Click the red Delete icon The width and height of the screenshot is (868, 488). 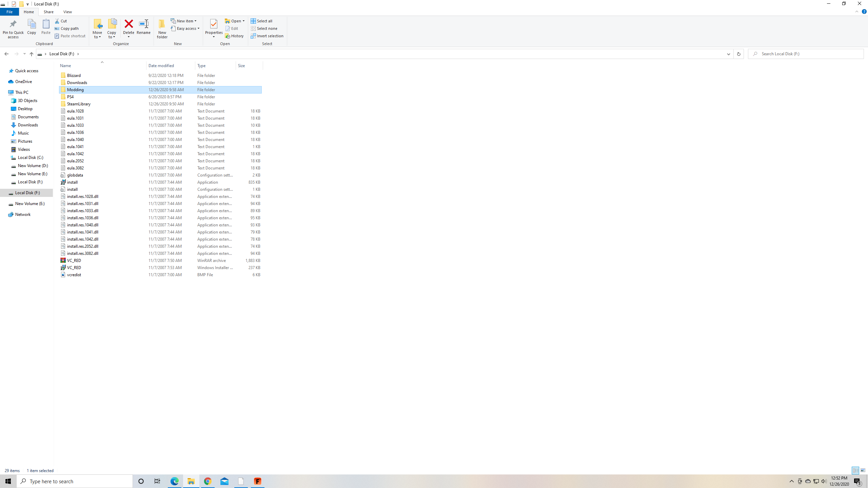tap(129, 24)
